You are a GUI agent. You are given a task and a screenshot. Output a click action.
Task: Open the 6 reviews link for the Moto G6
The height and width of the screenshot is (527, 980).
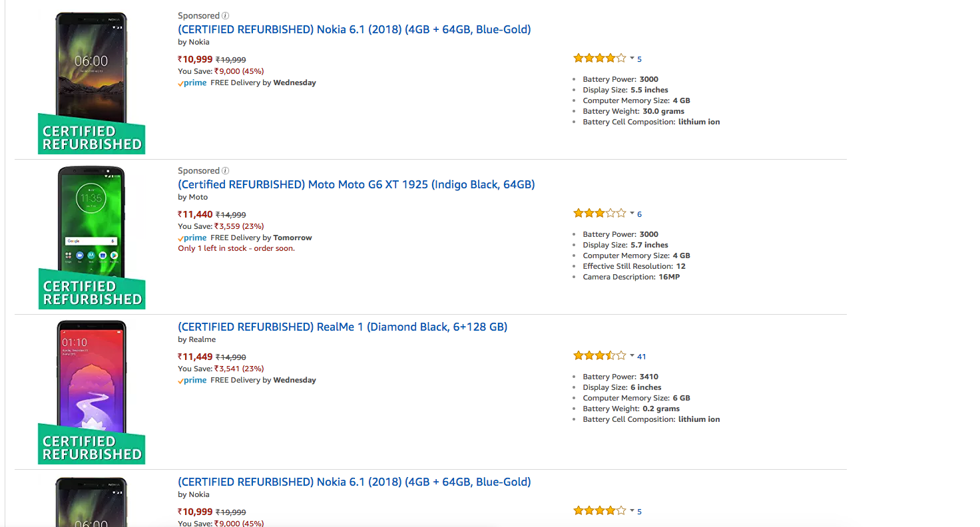click(640, 214)
